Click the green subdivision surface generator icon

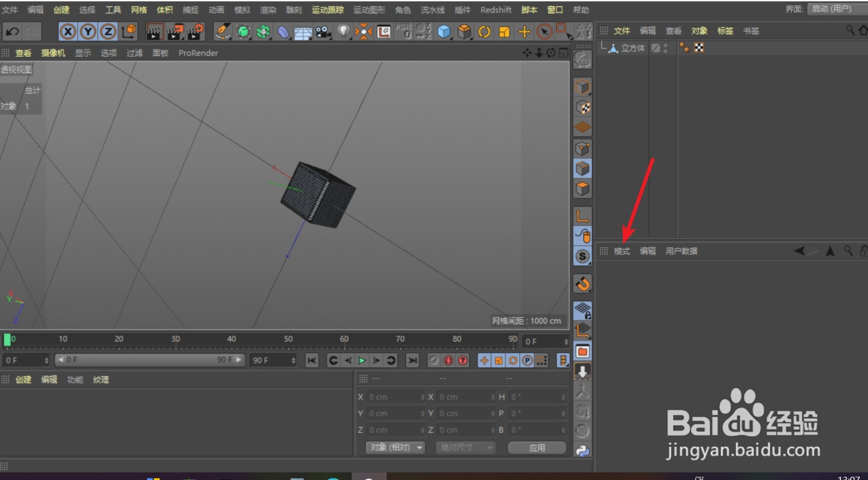pyautogui.click(x=244, y=32)
